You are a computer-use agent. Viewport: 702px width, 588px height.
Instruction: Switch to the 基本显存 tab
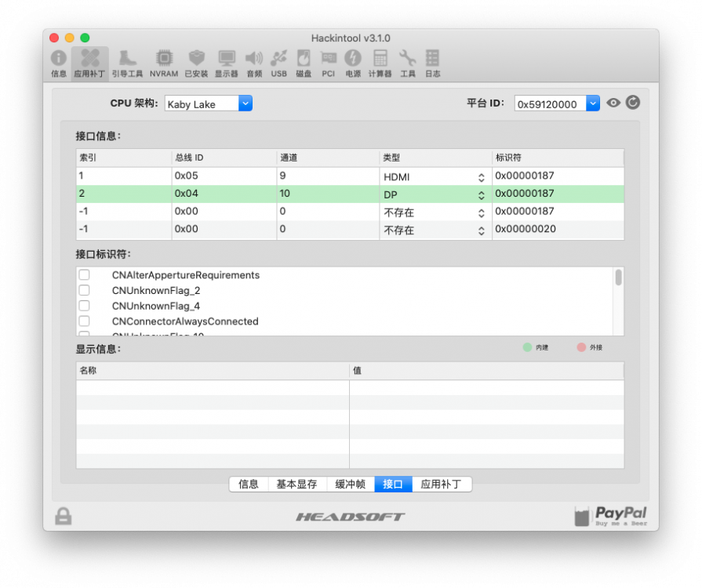tap(296, 485)
